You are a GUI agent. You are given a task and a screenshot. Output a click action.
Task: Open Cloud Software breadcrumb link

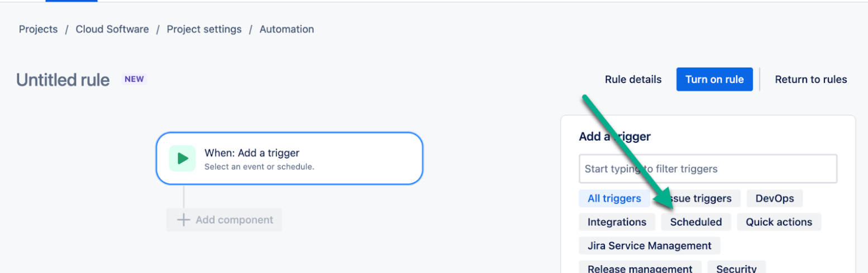pyautogui.click(x=112, y=29)
